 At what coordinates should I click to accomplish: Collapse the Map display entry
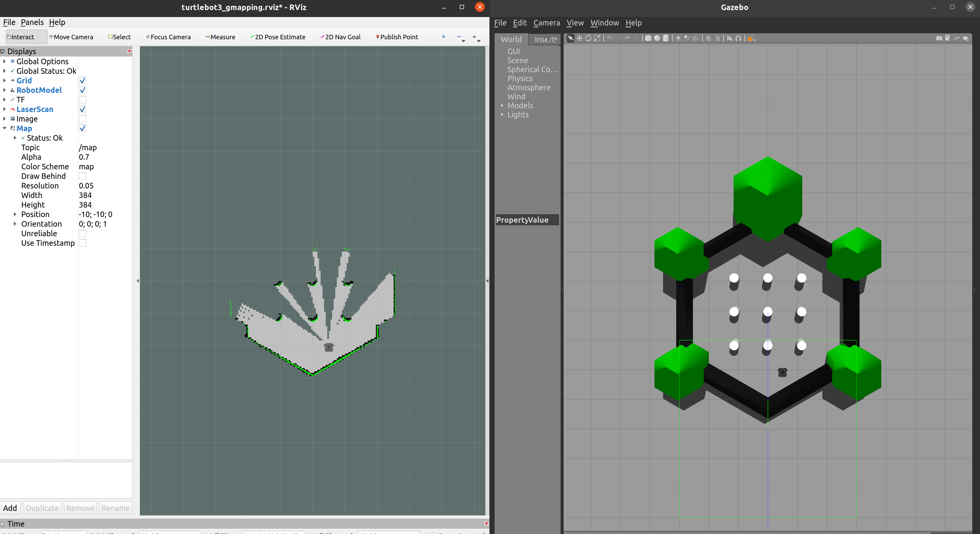[x=4, y=128]
